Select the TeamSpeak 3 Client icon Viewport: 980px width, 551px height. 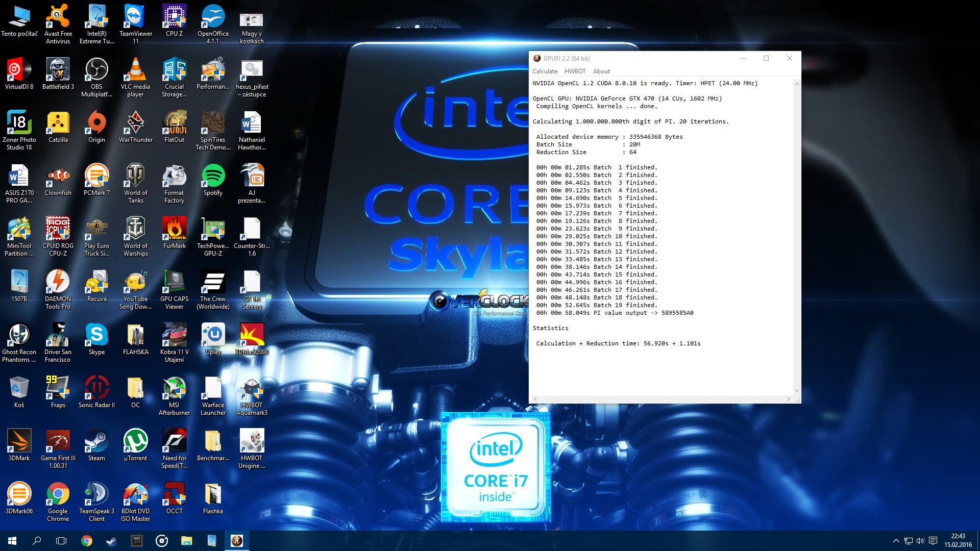point(96,502)
